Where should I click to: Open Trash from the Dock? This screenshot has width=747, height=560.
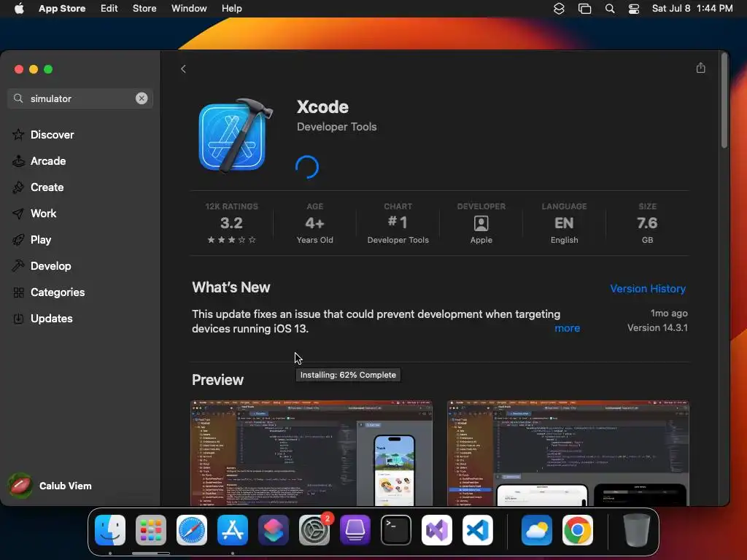click(636, 530)
